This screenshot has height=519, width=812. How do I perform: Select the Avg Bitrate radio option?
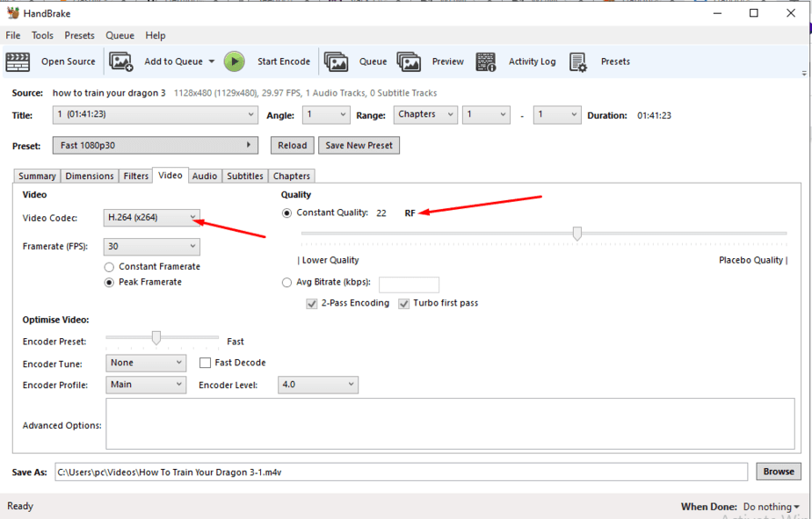(286, 283)
